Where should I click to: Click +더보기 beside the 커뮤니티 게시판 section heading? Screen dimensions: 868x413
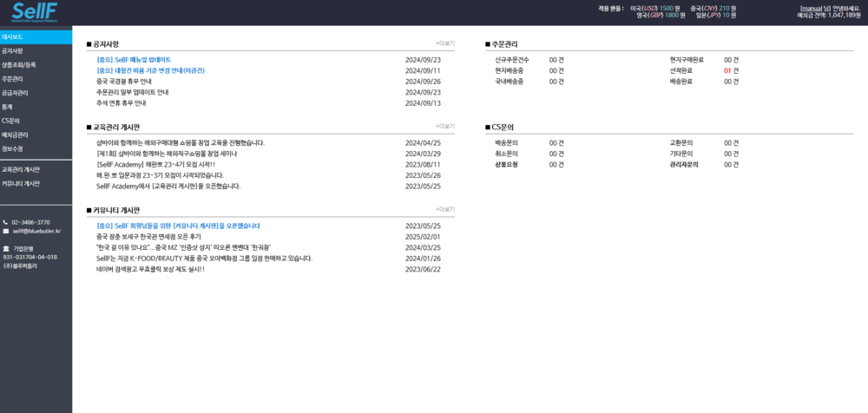pyautogui.click(x=445, y=209)
